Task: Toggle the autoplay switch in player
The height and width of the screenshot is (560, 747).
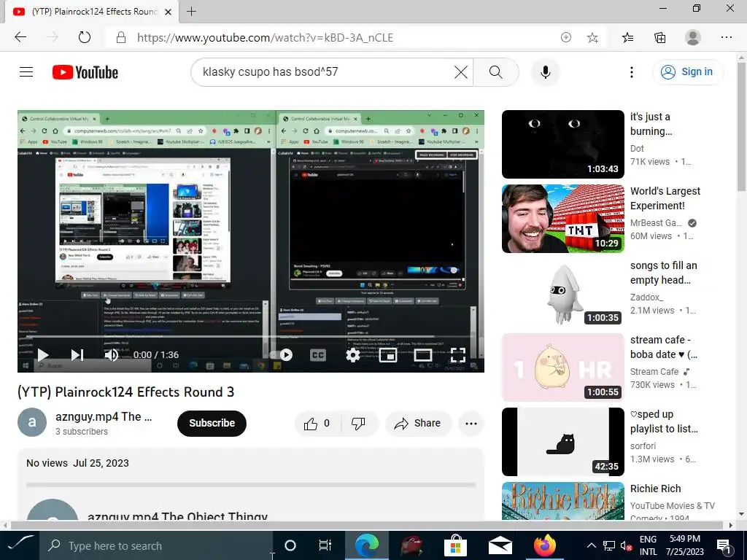Action: (282, 355)
